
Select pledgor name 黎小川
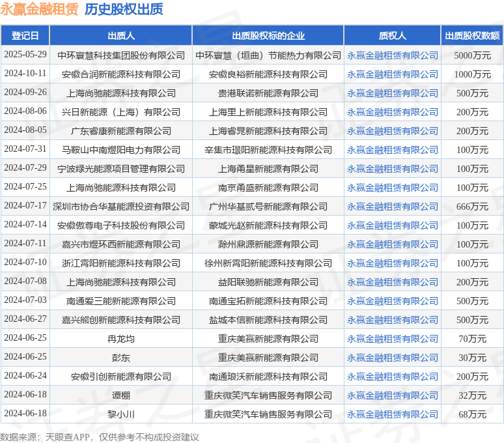121,414
